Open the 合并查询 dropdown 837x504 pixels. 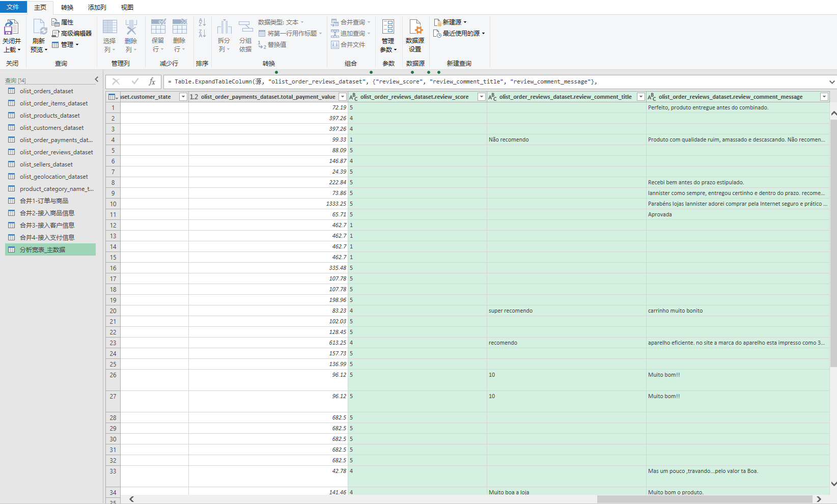click(x=351, y=22)
